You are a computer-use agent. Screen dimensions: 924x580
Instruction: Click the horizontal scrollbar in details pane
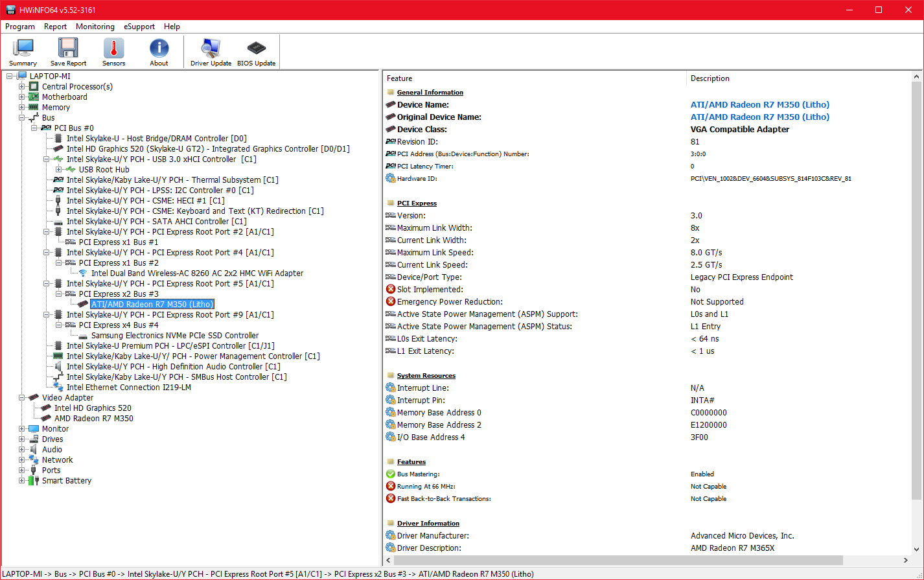pyautogui.click(x=619, y=560)
